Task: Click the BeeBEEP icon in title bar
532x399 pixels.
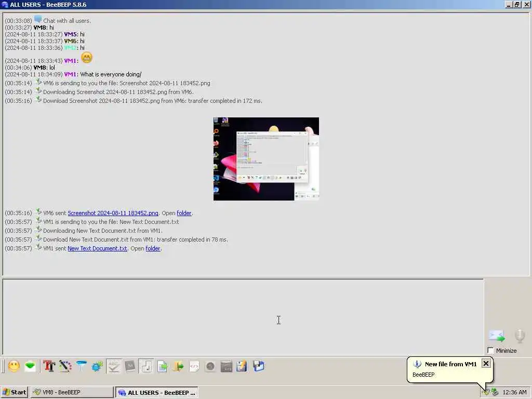Action: click(4, 4)
